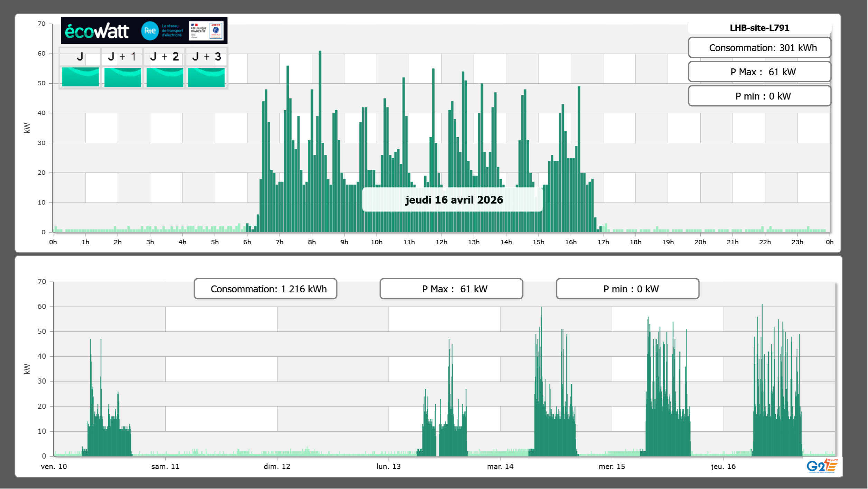Select the J + 3 header tab
Viewport: 868px width, 489px height.
pyautogui.click(x=206, y=57)
